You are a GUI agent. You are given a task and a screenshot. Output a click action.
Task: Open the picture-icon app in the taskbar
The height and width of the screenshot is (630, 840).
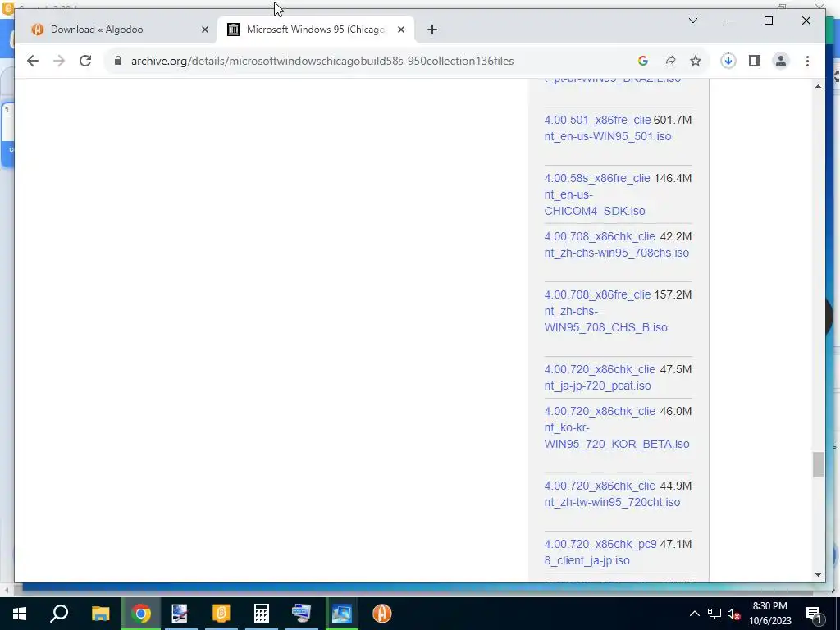(x=342, y=614)
